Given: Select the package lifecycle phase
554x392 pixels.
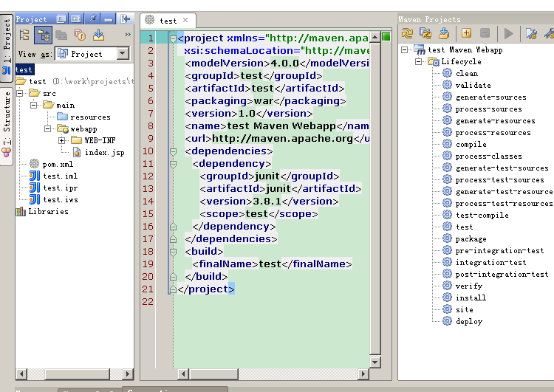Looking at the screenshot, I should pyautogui.click(x=464, y=239).
